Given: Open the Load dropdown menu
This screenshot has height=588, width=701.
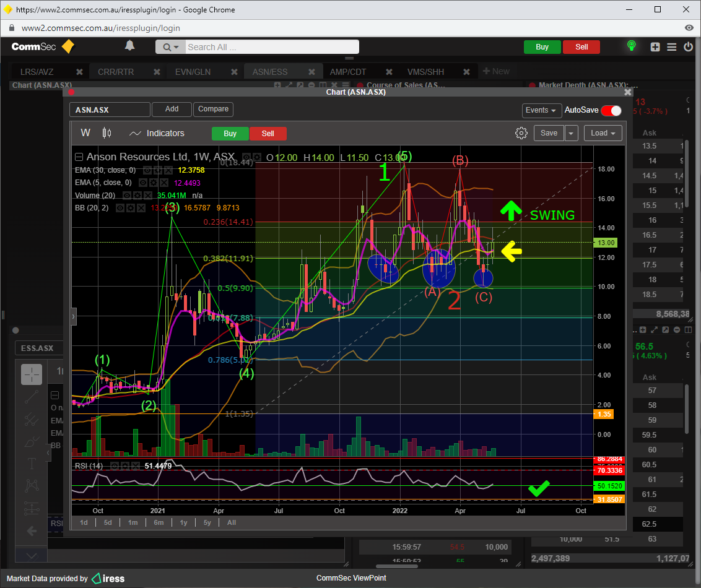Looking at the screenshot, I should tap(603, 133).
